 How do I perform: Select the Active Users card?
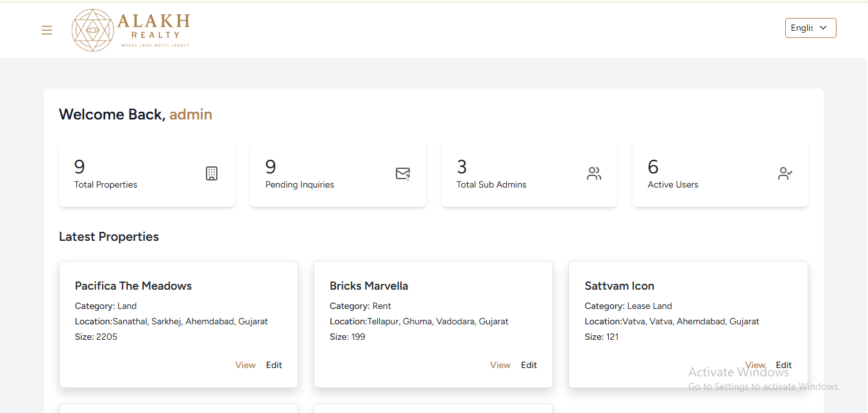[x=720, y=175]
